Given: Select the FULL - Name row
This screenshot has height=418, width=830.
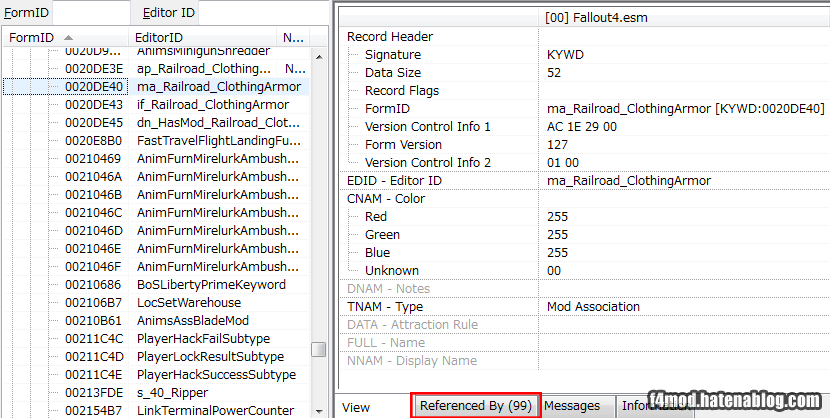Looking at the screenshot, I should 584,342.
